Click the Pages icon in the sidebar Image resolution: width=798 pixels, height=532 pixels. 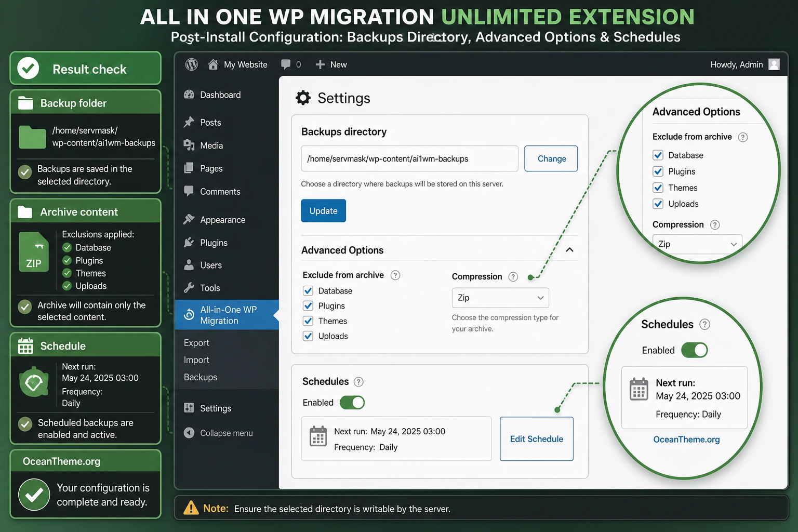coord(189,168)
